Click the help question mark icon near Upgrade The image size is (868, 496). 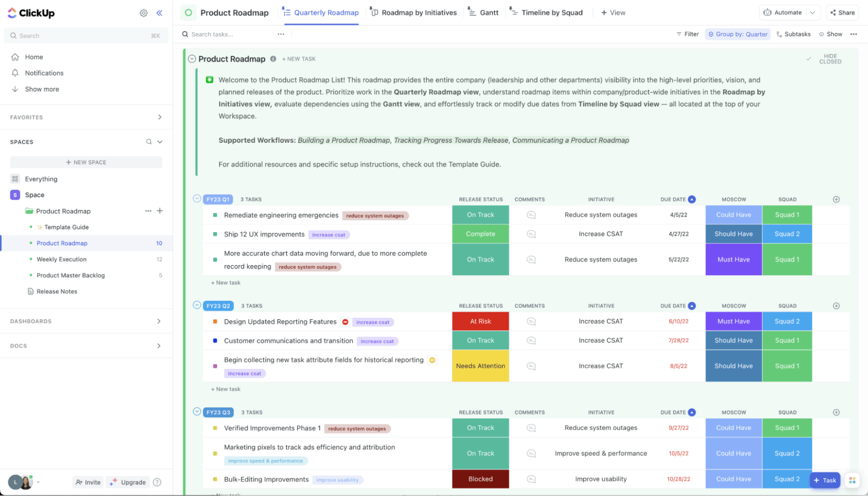157,482
